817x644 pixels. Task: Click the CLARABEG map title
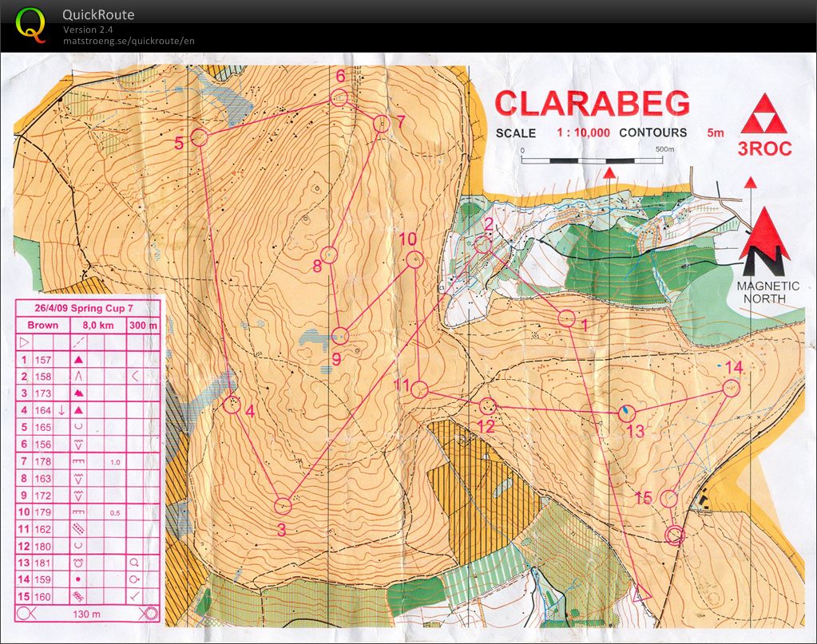click(x=593, y=103)
